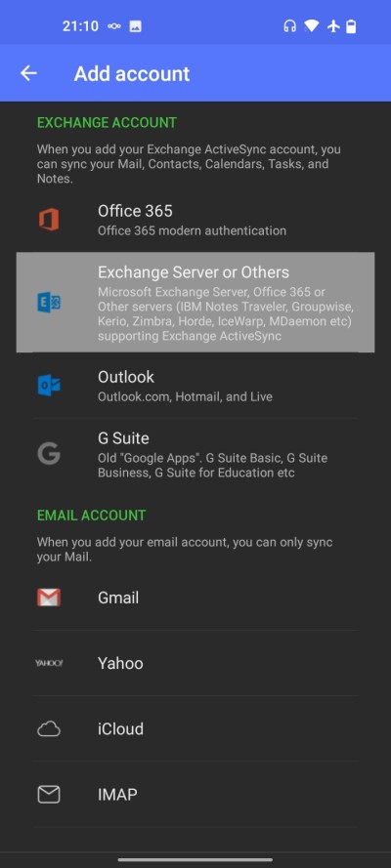Add a Gmail email account
Viewport: 391px width, 868px height.
[x=195, y=598]
